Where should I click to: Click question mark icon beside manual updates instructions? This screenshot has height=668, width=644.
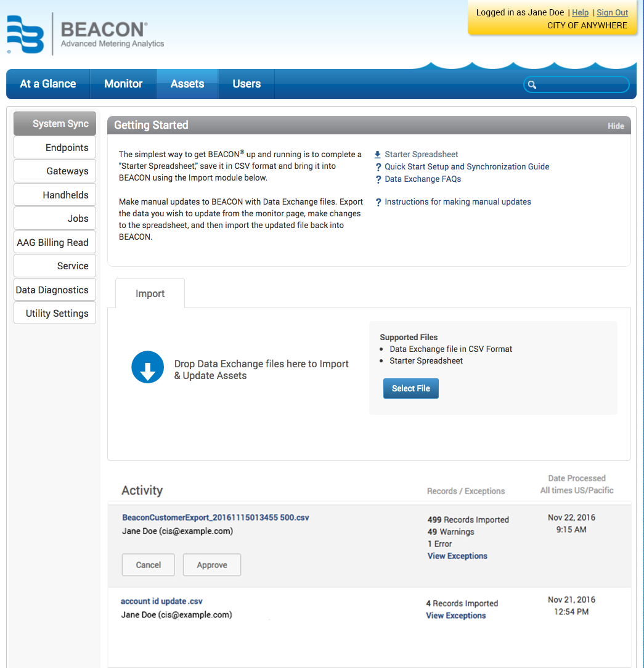pos(378,203)
